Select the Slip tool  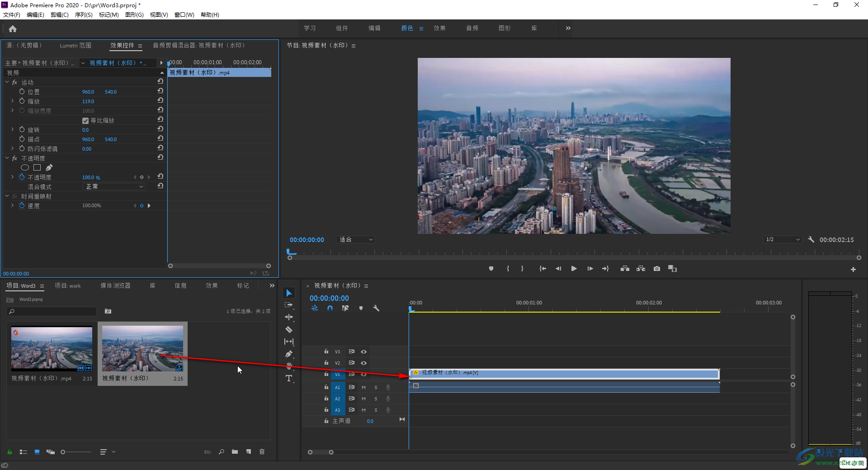point(289,342)
